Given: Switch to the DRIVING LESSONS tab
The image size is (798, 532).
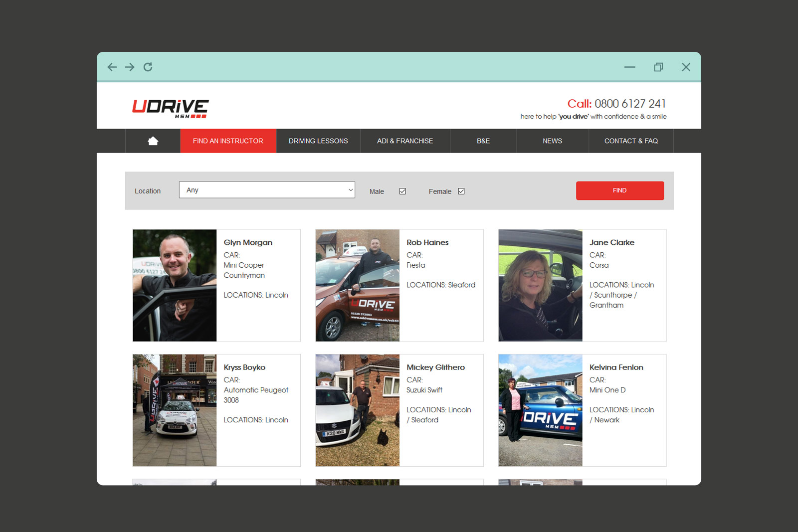Looking at the screenshot, I should [x=318, y=141].
